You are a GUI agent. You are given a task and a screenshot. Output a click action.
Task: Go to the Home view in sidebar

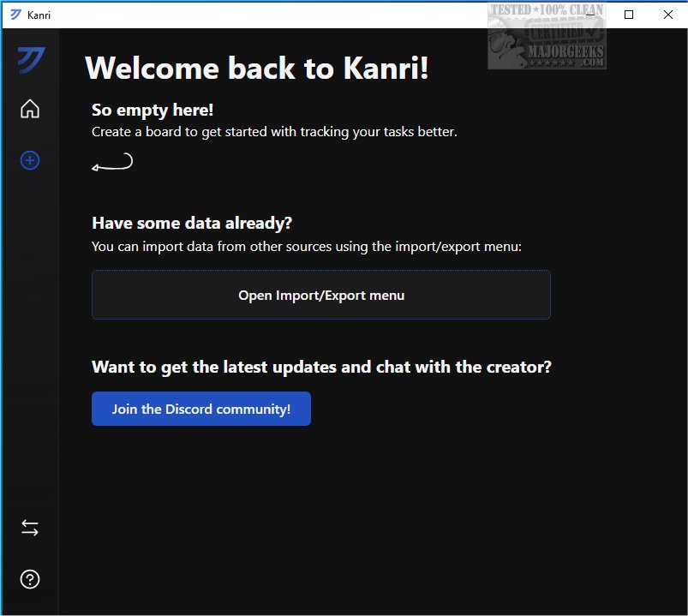click(x=30, y=108)
